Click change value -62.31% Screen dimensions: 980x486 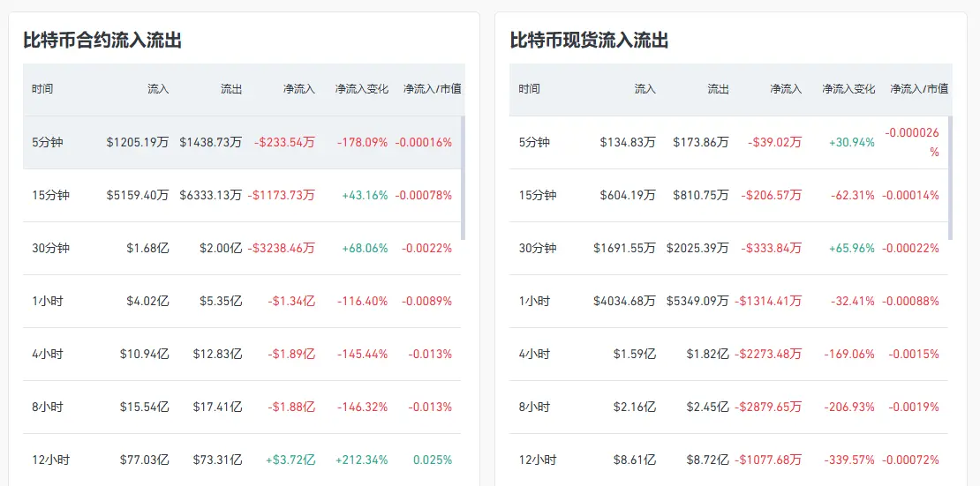click(853, 195)
